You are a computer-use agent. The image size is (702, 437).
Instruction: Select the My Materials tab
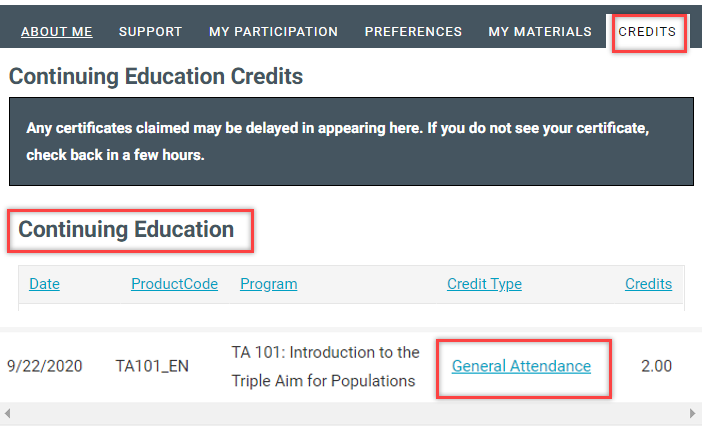[540, 32]
